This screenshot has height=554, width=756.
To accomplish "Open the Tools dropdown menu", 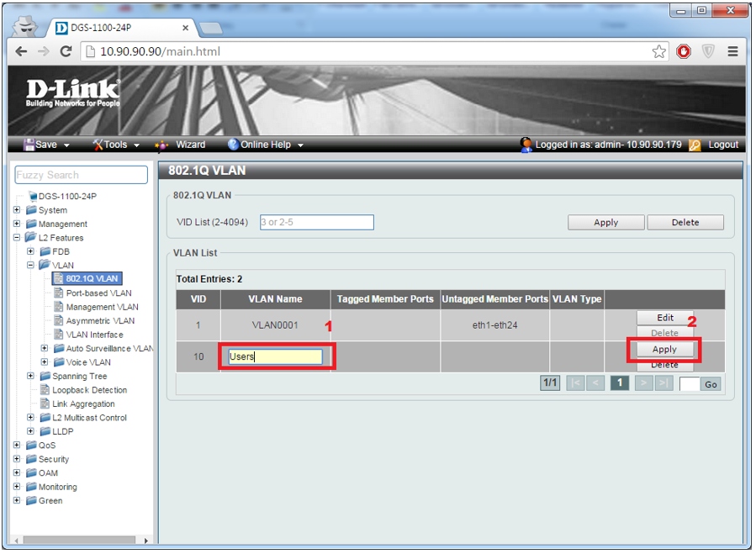I will point(116,145).
